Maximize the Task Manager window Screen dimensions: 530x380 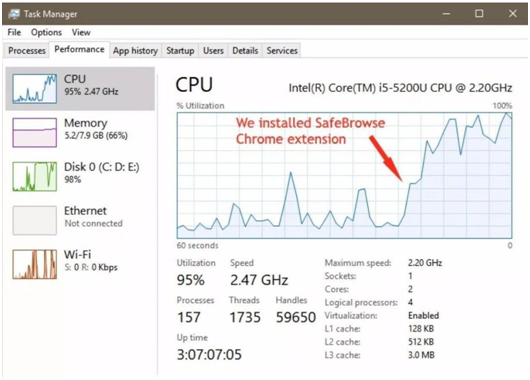coord(479,14)
